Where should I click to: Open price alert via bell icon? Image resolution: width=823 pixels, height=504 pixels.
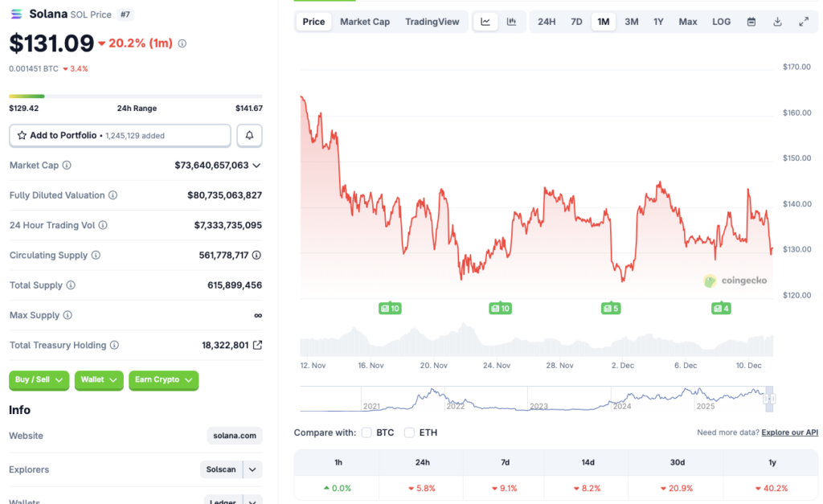pos(249,135)
